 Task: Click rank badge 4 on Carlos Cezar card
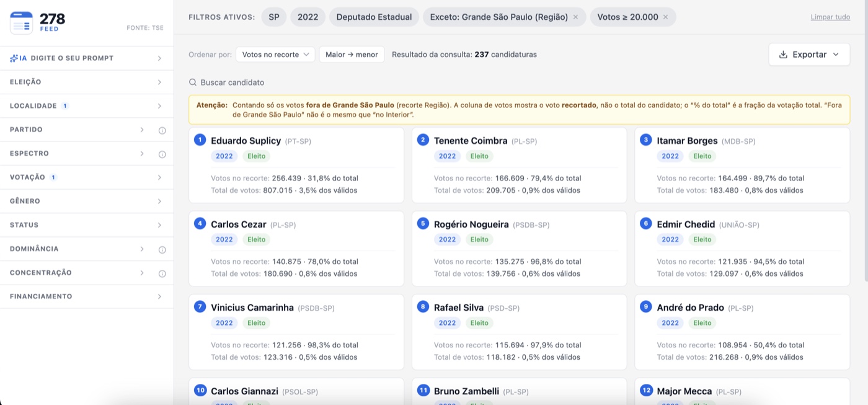(x=200, y=223)
